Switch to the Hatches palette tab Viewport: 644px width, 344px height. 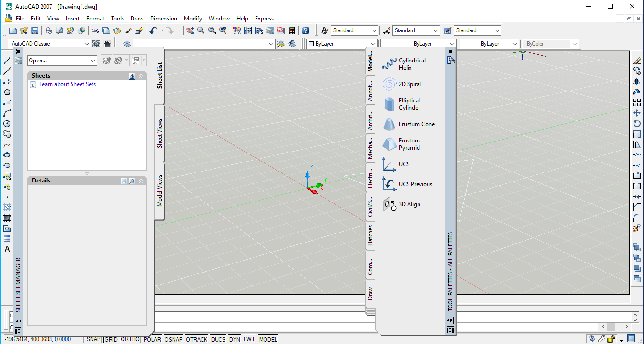[370, 236]
